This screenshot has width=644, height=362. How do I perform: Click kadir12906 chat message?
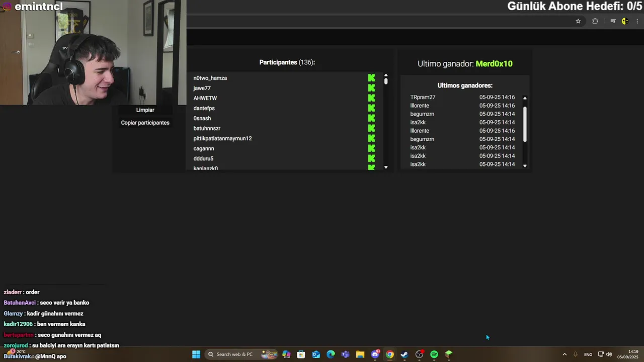pyautogui.click(x=44, y=324)
